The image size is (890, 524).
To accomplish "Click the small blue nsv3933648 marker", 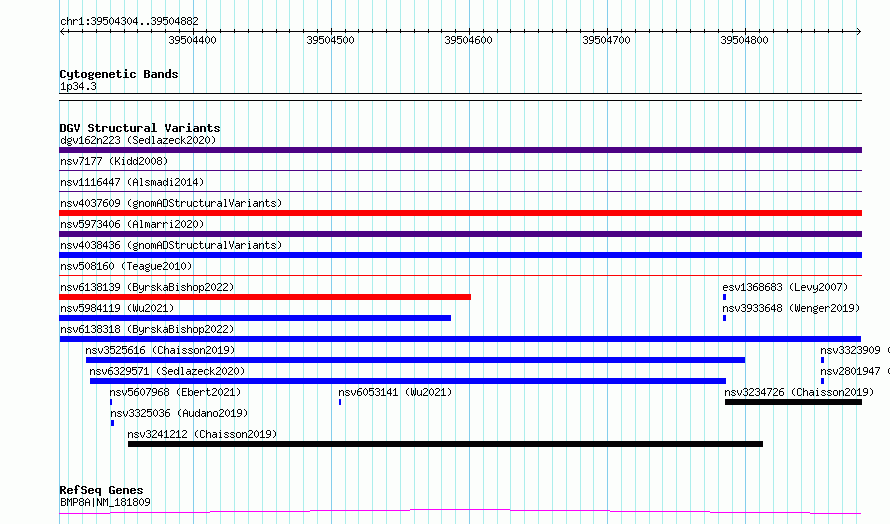I will [724, 318].
